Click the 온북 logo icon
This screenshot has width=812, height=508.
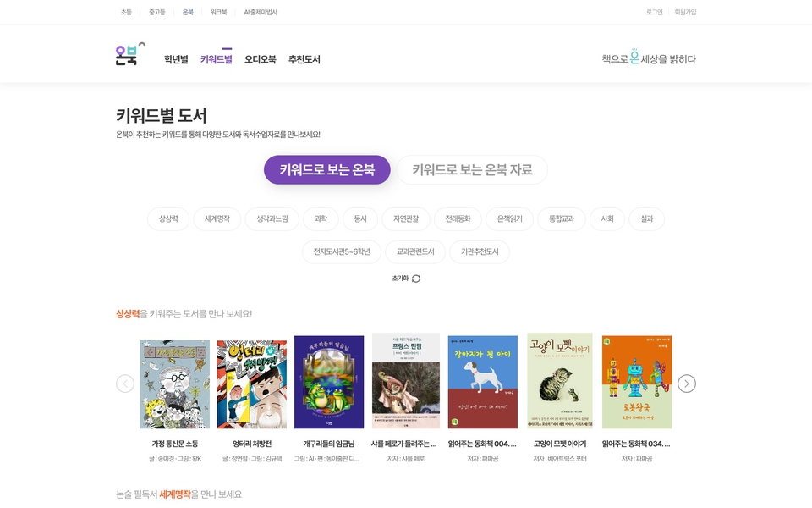tap(129, 55)
